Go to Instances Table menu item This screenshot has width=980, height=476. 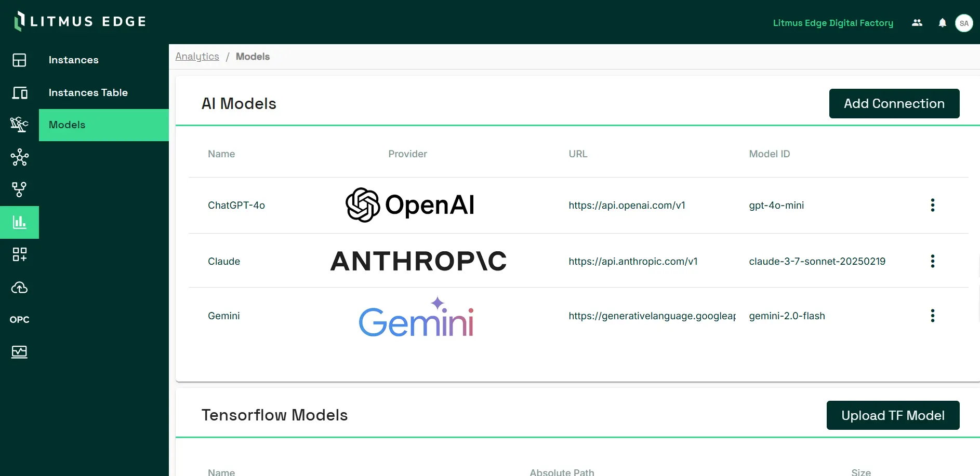coord(88,93)
